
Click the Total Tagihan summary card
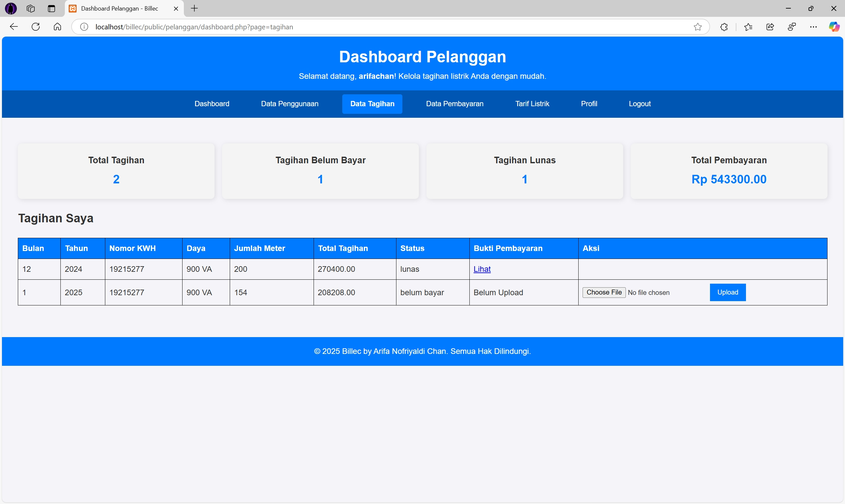(x=116, y=171)
